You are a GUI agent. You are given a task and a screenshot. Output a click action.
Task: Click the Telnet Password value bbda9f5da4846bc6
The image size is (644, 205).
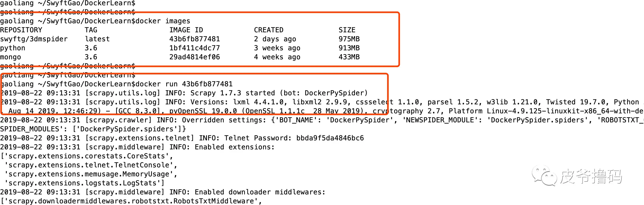point(330,138)
